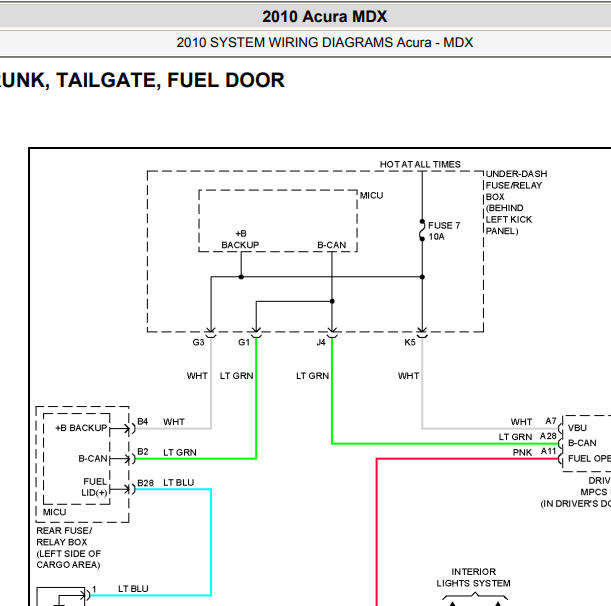Click the red PNK vertical wire
Viewport: 611px width, 606px height.
coord(377,532)
